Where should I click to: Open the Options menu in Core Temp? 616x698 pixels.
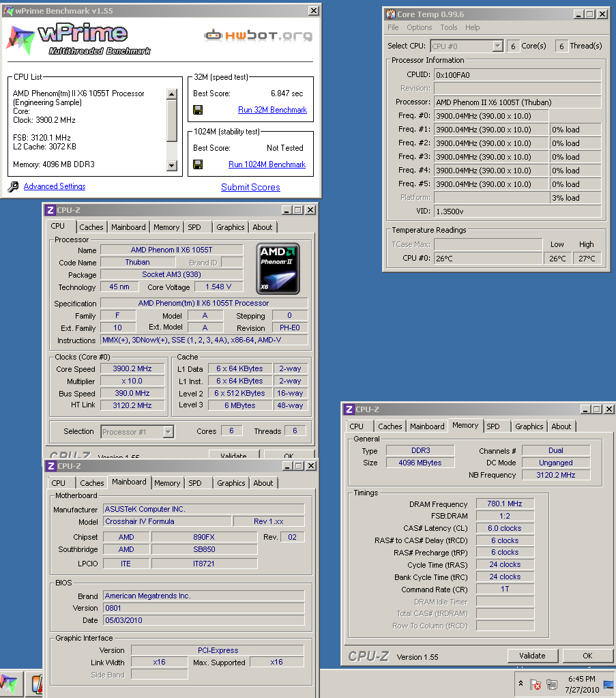click(420, 27)
